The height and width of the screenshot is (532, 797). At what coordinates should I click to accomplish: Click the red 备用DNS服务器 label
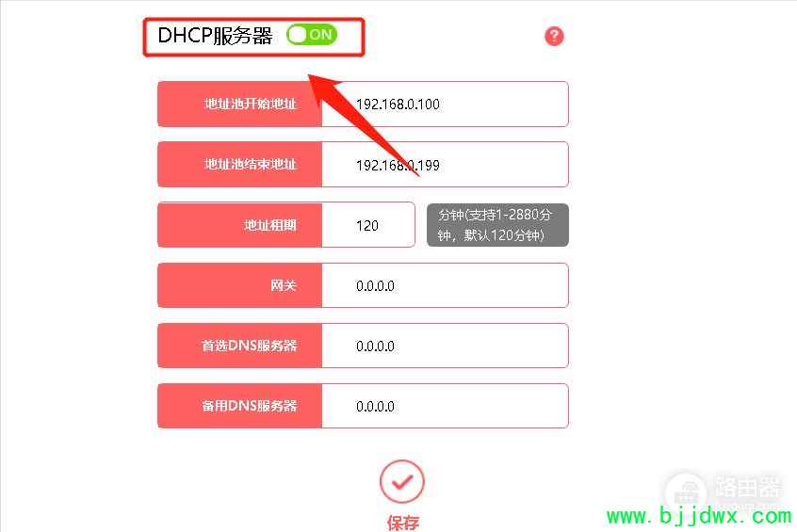click(240, 406)
